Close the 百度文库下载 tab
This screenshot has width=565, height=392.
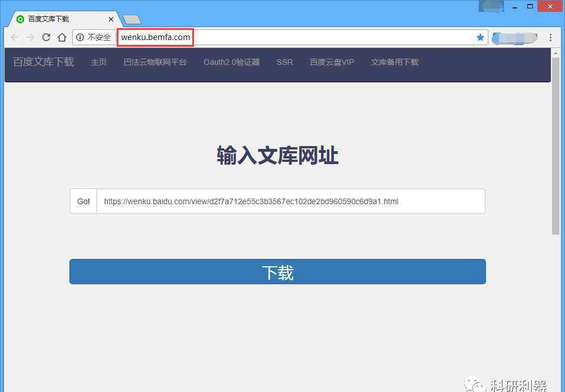coord(111,19)
